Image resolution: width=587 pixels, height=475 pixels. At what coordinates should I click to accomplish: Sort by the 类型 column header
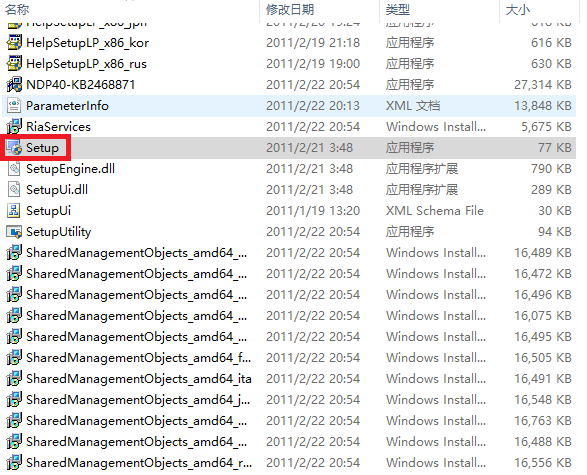tap(398, 9)
